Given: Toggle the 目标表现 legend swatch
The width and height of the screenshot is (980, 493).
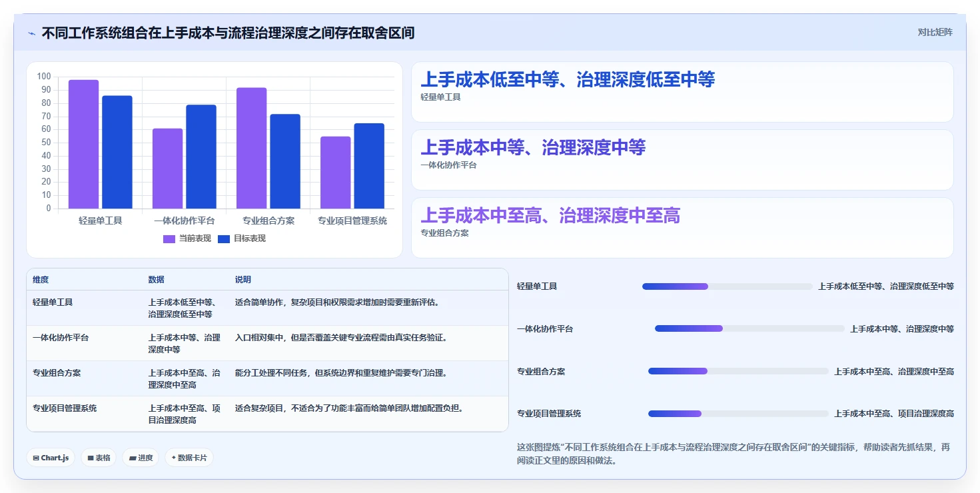Looking at the screenshot, I should [x=224, y=239].
